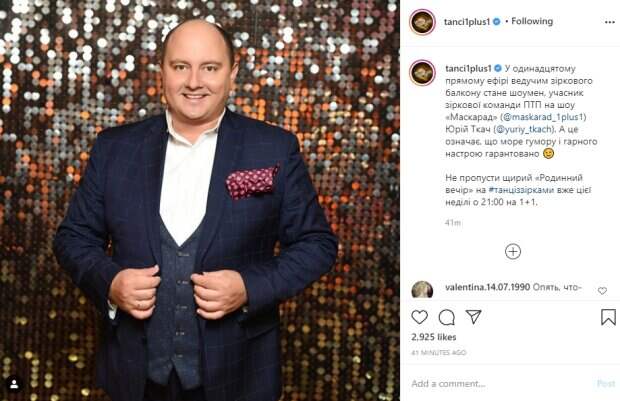
Task: Open the #танцізірками hashtag
Action: pos(522,190)
